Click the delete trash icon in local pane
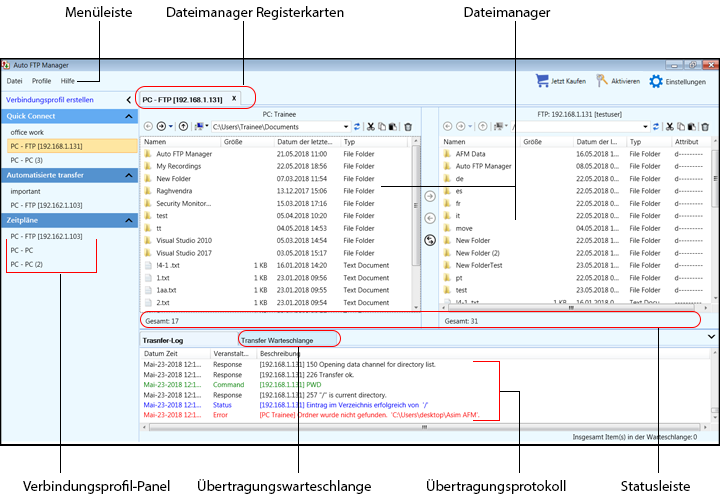This screenshot has height=502, width=720. click(x=408, y=127)
